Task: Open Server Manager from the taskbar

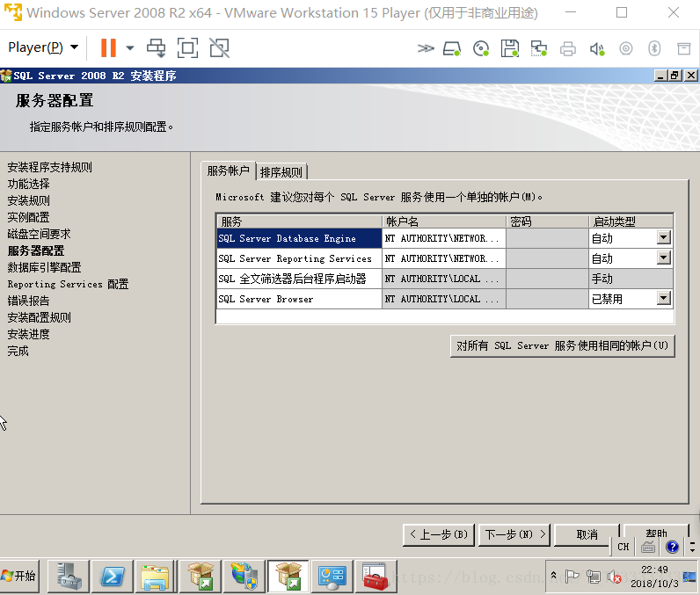Action: click(69, 576)
